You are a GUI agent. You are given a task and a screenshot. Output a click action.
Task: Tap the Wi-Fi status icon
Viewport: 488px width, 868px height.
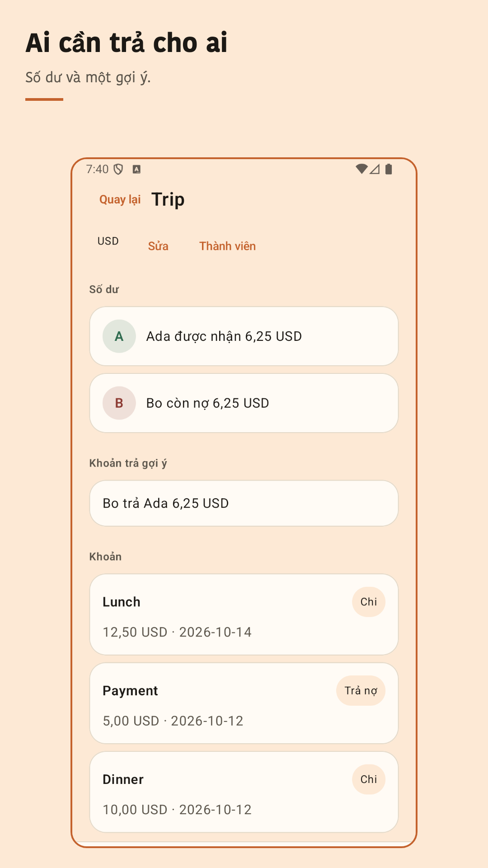click(361, 169)
